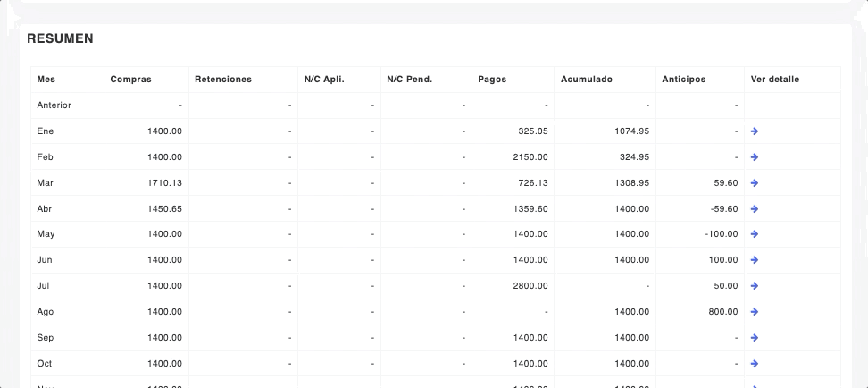Click the Compras column header
Image resolution: width=868 pixels, height=388 pixels.
tap(130, 79)
